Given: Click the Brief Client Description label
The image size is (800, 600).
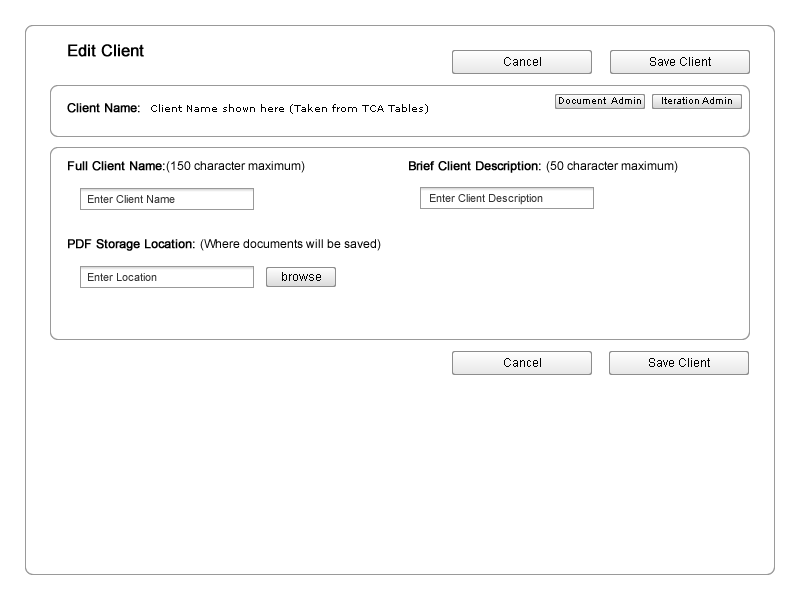Looking at the screenshot, I should pos(474,166).
